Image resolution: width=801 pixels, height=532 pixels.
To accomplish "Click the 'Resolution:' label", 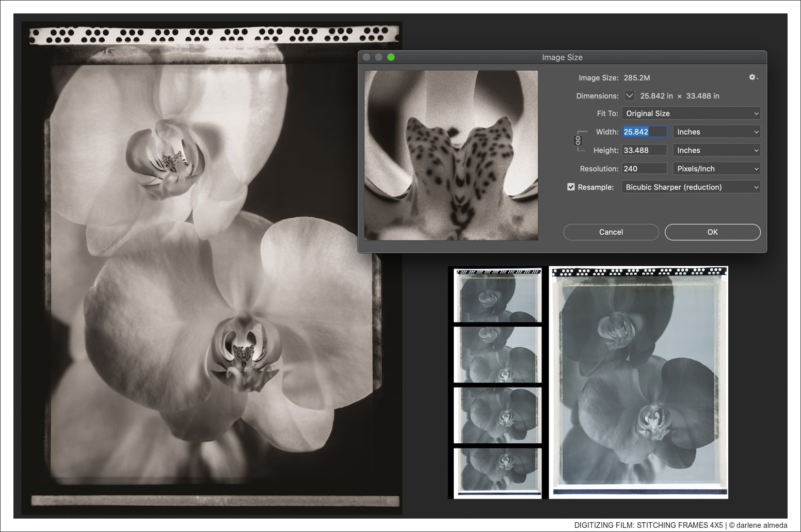I will point(599,169).
